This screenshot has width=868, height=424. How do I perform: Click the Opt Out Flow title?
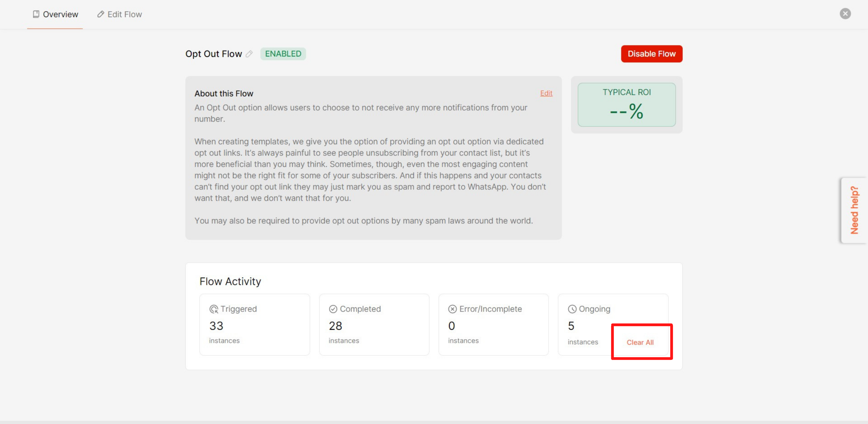[x=214, y=54]
